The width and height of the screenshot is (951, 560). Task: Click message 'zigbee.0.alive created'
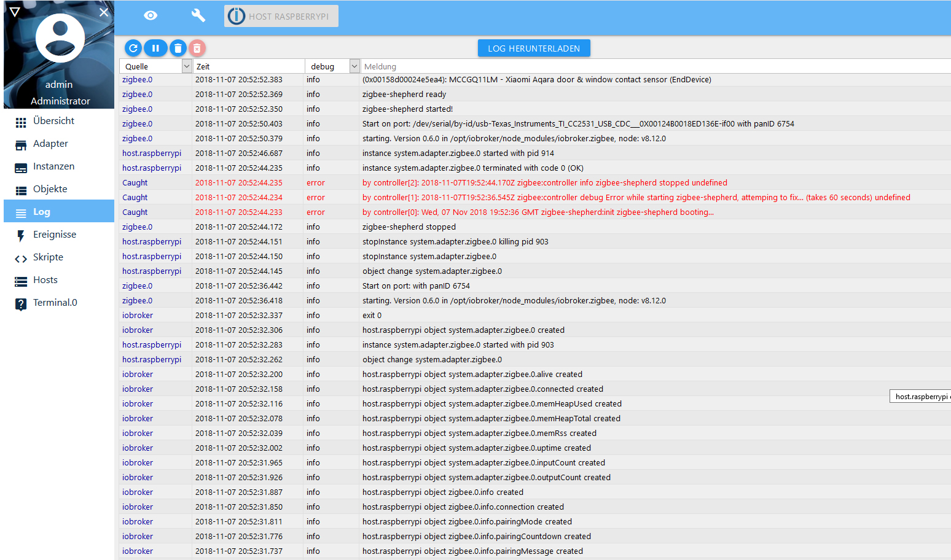coord(472,374)
